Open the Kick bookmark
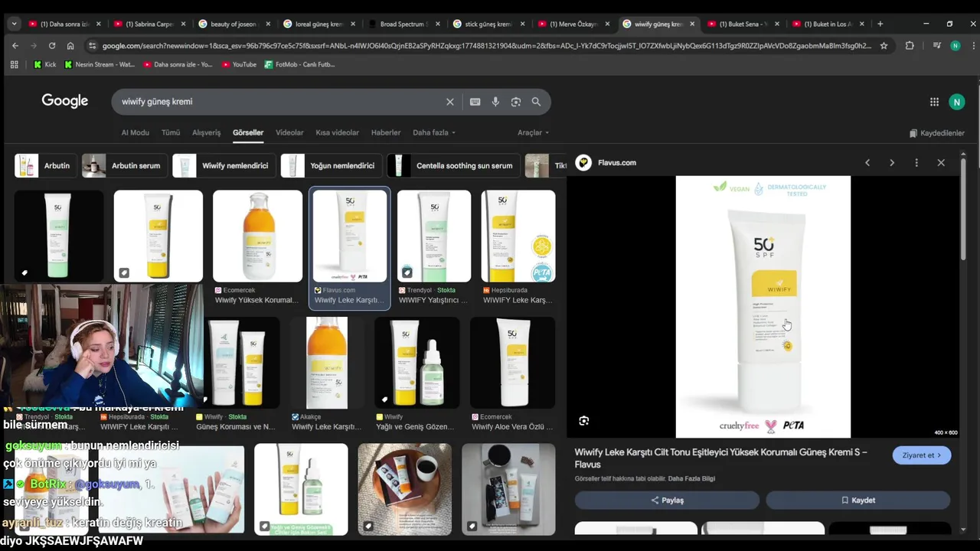The image size is (980, 551). (x=44, y=64)
